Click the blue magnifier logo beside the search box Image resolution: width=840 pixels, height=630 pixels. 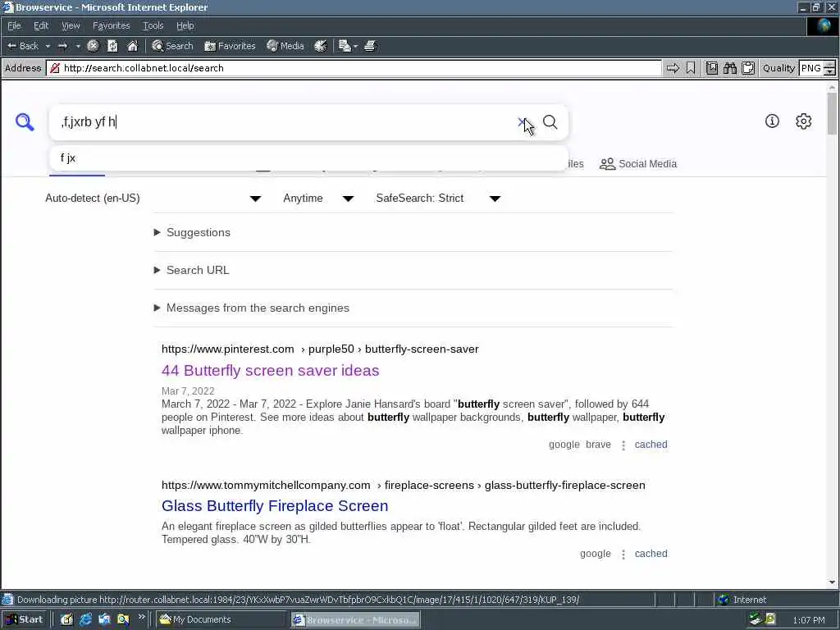coord(25,122)
